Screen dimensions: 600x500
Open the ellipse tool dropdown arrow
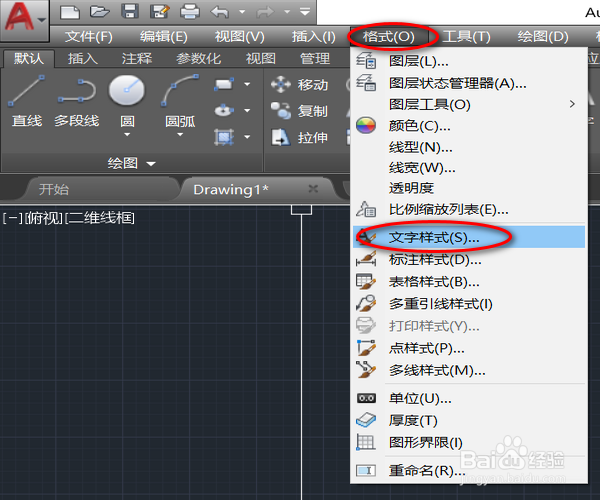(x=247, y=110)
